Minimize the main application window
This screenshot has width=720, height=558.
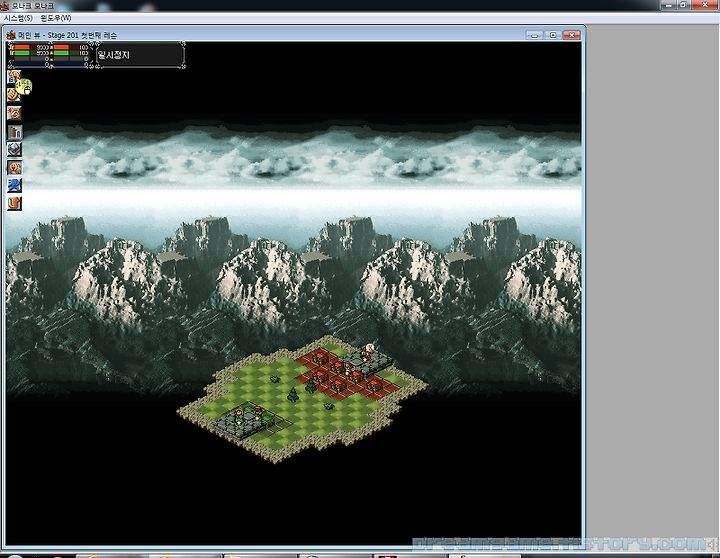(668, 5)
